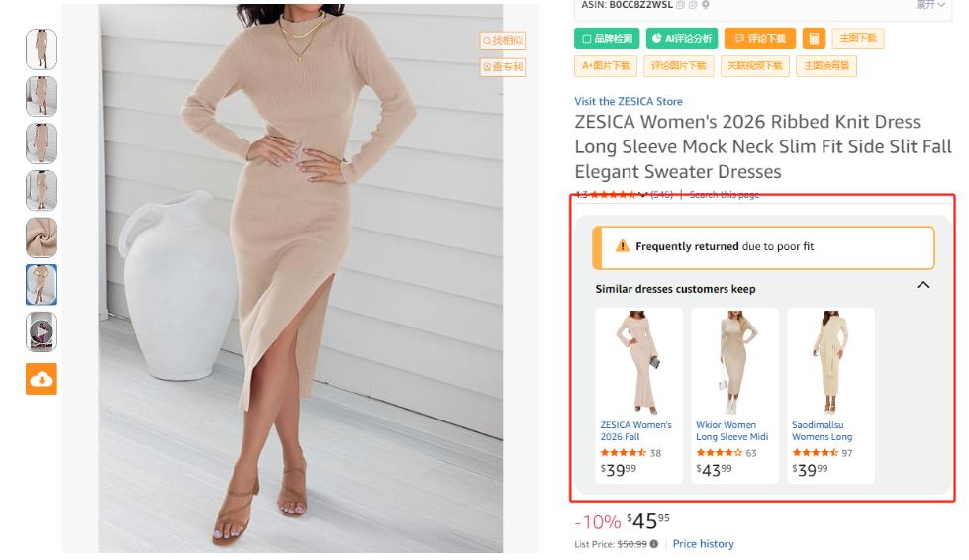The height and width of the screenshot is (560, 969).
Task: Click the 评论下载 review download button
Action: (x=760, y=39)
